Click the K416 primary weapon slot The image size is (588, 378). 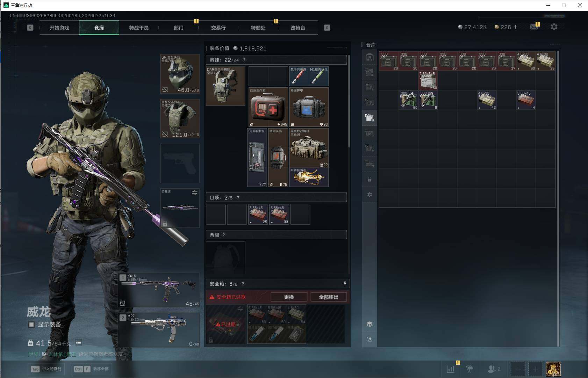click(159, 290)
